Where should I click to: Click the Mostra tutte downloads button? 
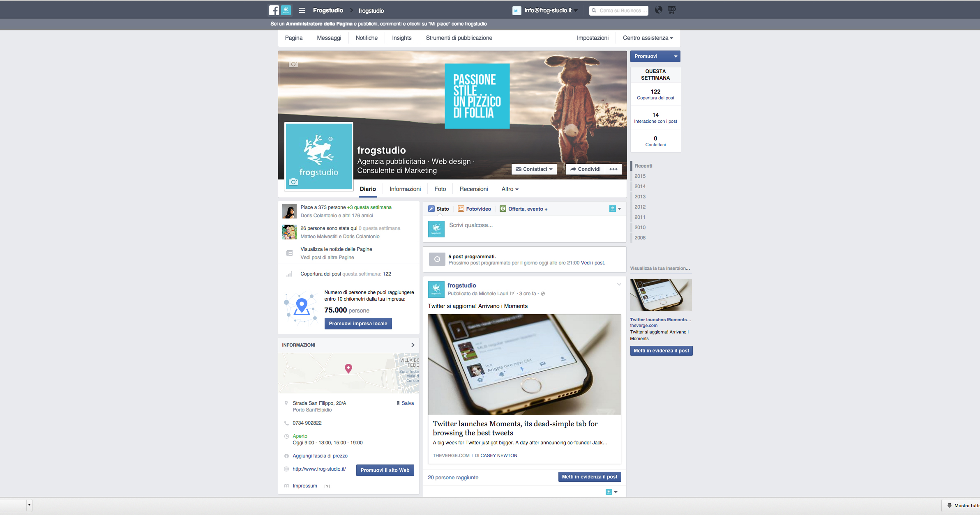pos(961,506)
